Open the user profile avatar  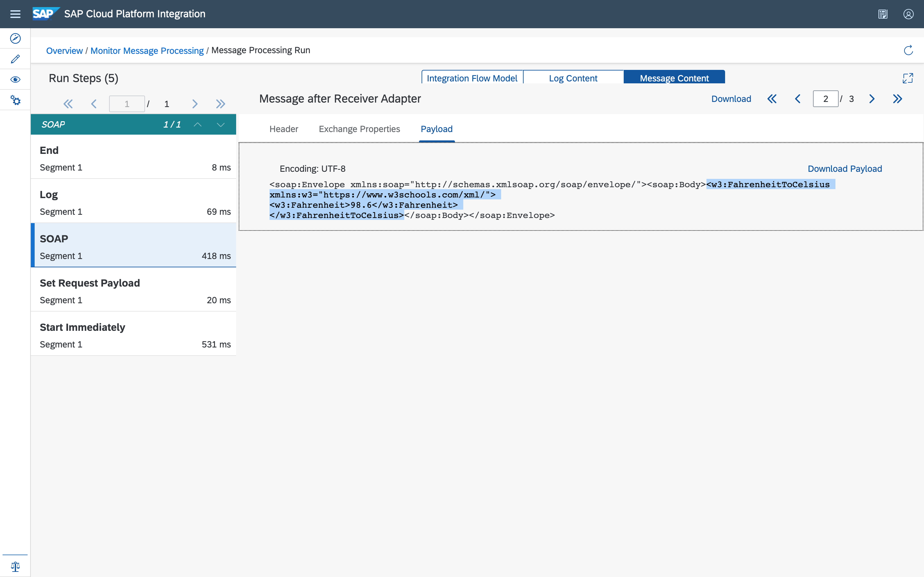[908, 14]
